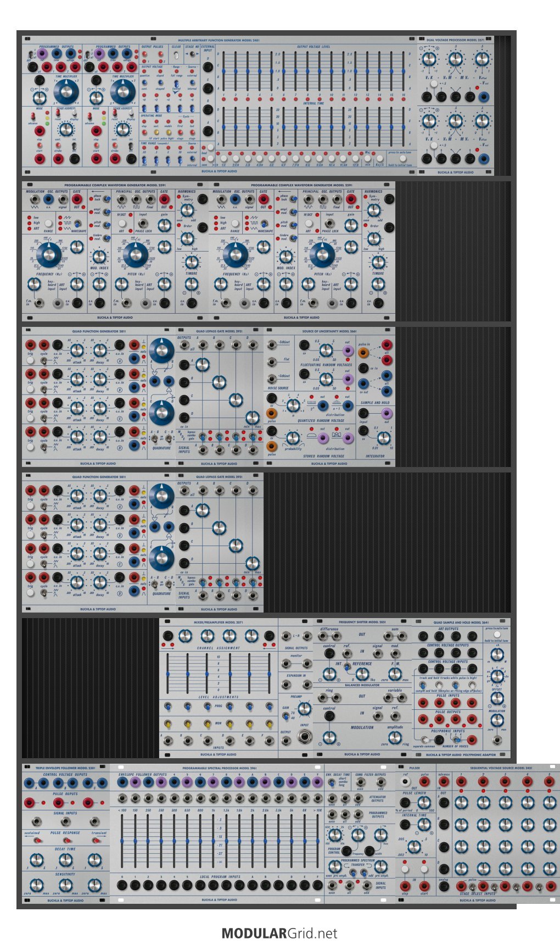The image size is (560, 945).
Task: Click the >10K band slider on Spectral Processor
Action: [317, 841]
